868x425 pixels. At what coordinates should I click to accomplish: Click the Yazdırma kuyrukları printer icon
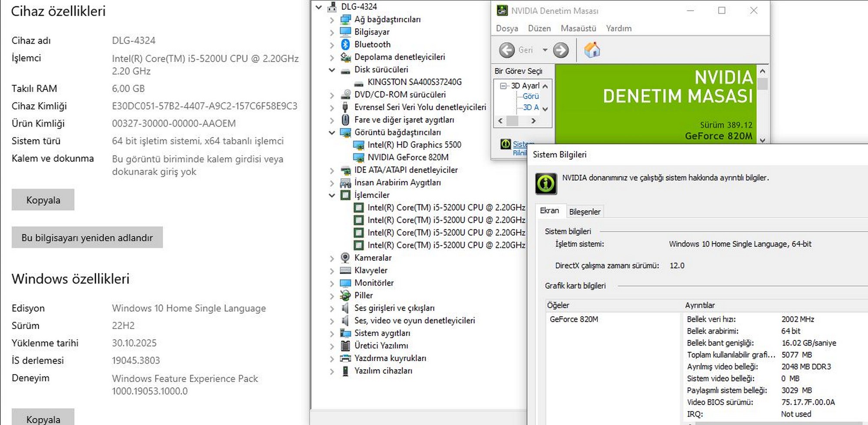click(345, 358)
